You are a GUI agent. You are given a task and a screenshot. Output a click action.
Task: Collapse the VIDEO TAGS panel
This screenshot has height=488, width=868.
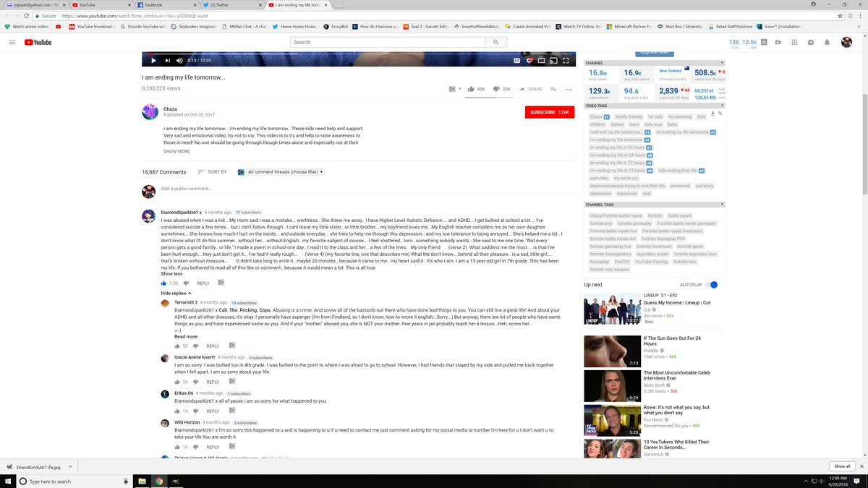point(721,106)
